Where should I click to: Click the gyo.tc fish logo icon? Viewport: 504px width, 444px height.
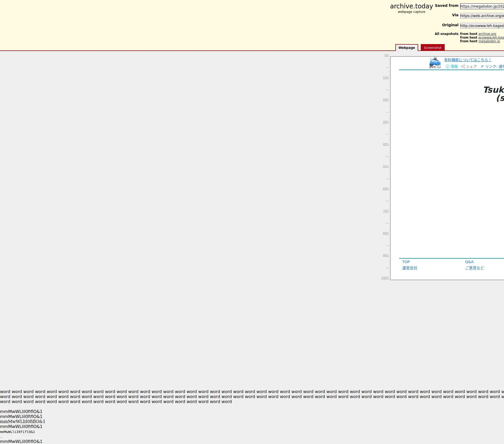pyautogui.click(x=435, y=63)
